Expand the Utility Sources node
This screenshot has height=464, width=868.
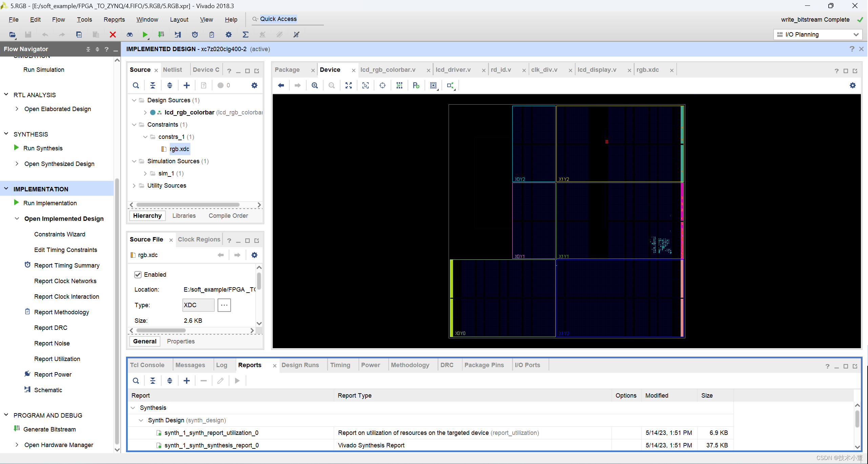[x=134, y=186]
